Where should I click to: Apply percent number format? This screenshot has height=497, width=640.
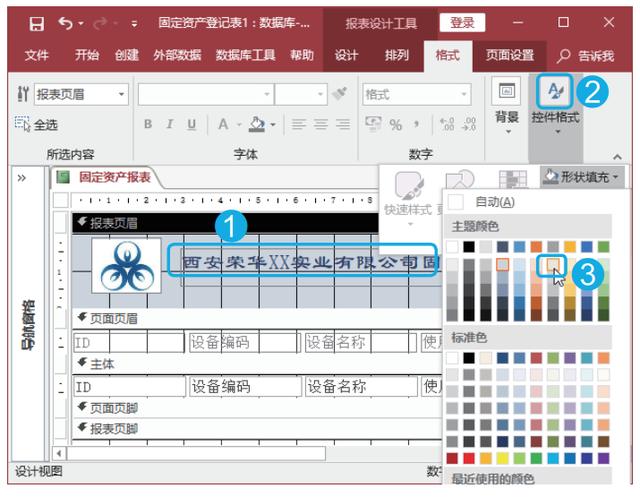click(395, 125)
